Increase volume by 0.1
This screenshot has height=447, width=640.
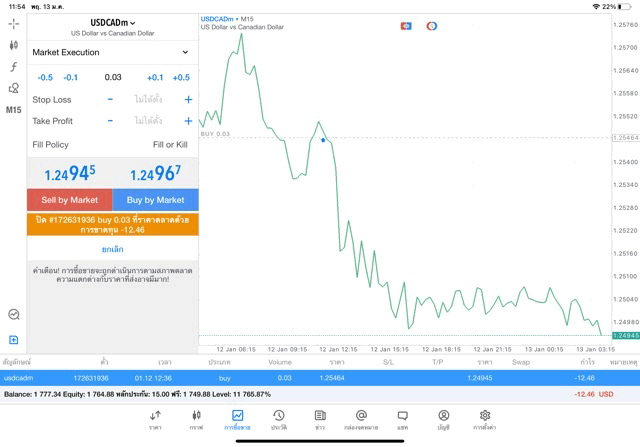155,78
